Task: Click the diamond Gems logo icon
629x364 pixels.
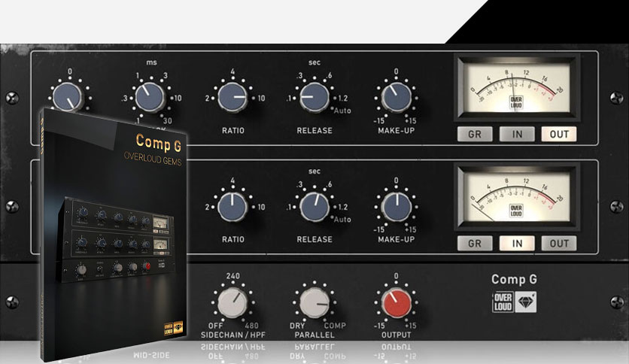Action: (x=525, y=302)
